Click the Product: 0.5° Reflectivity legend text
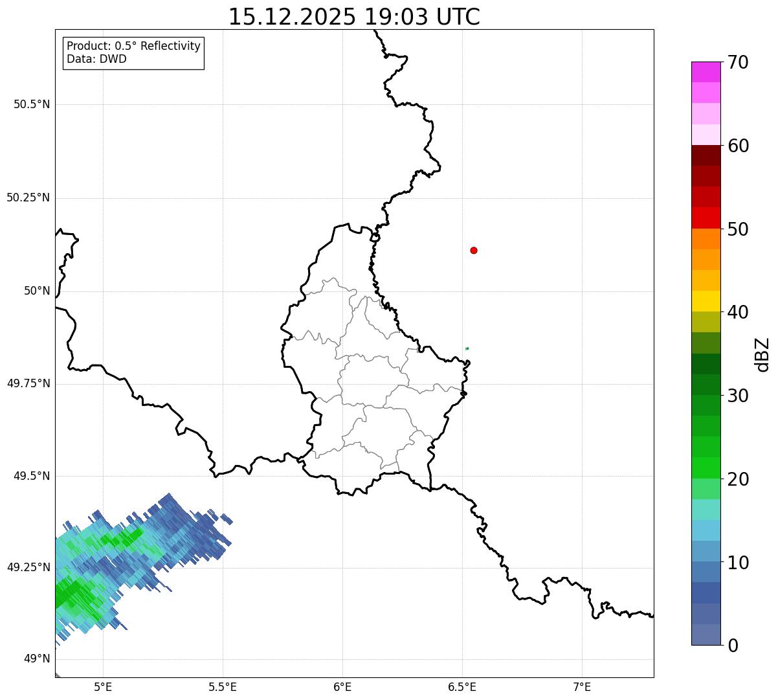 133,47
